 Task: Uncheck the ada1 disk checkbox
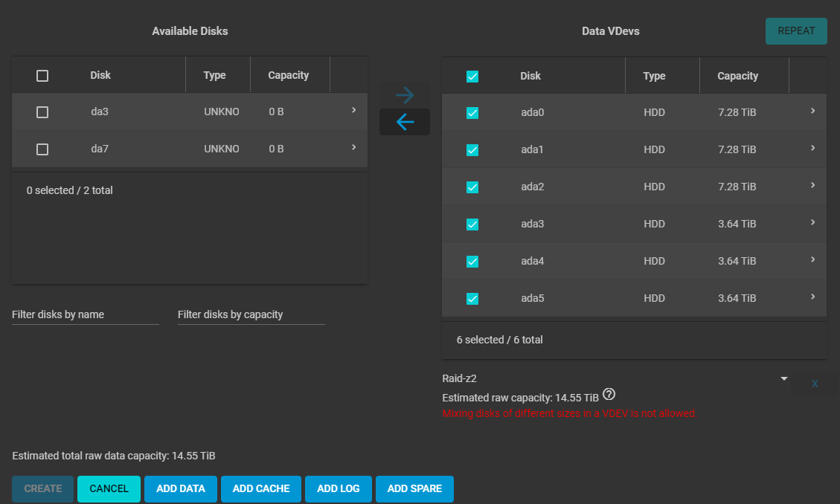472,150
